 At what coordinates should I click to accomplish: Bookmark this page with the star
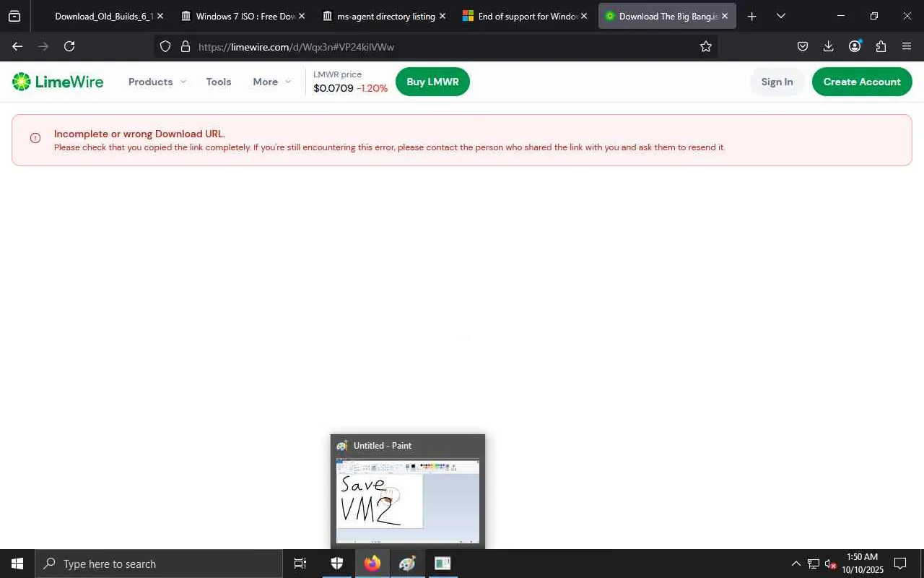tap(706, 46)
